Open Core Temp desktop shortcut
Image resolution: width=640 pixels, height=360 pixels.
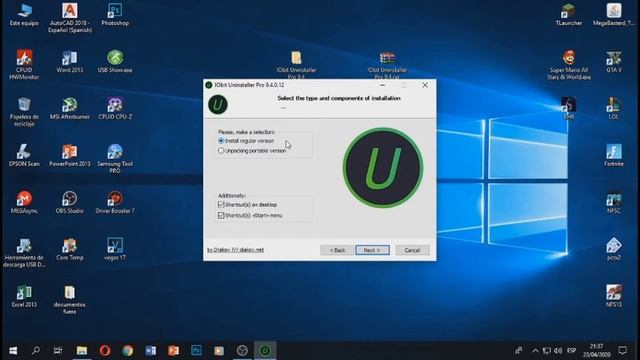[70, 249]
